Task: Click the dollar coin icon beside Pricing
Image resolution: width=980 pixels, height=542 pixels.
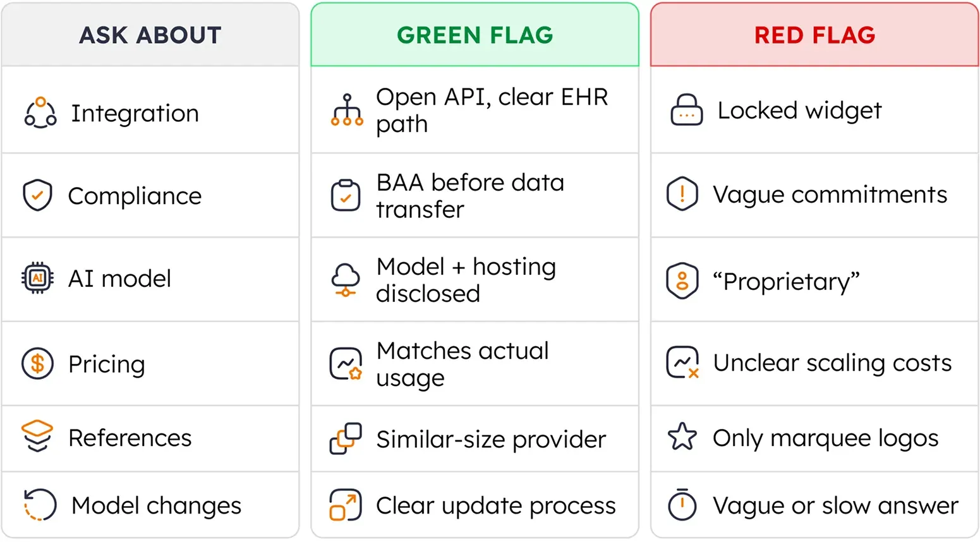Action: pos(37,364)
